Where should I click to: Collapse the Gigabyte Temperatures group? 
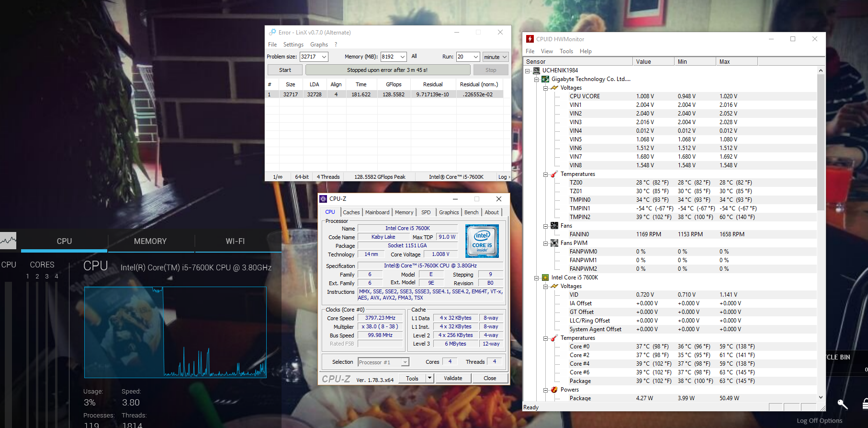pos(545,174)
